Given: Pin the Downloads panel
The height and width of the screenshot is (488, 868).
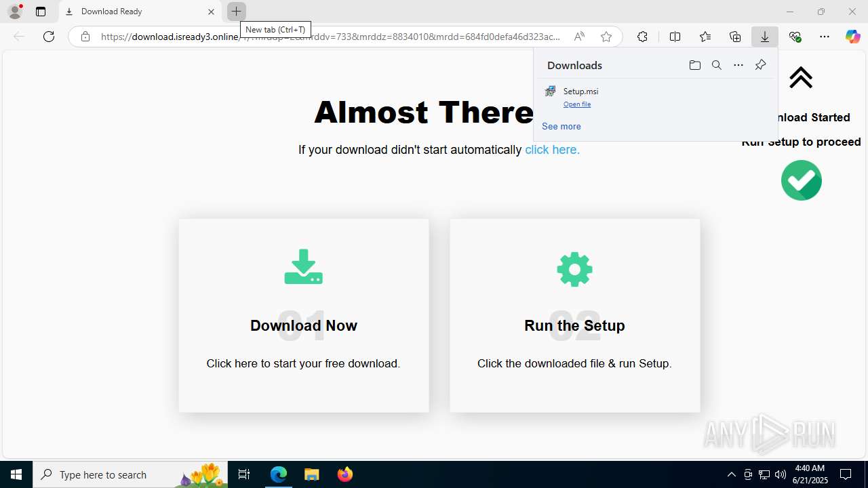Looking at the screenshot, I should click(x=760, y=65).
